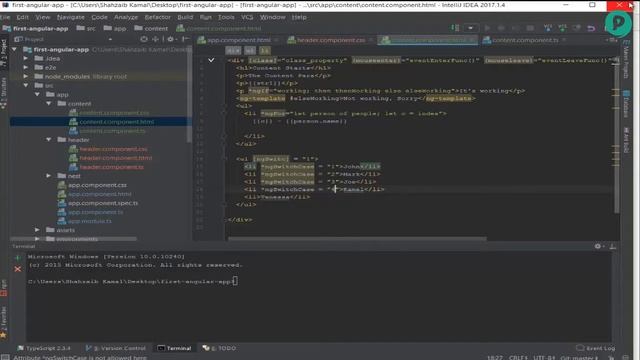Collapse the src folder
Image resolution: width=640 pixels, height=360 pixels.
point(26,85)
